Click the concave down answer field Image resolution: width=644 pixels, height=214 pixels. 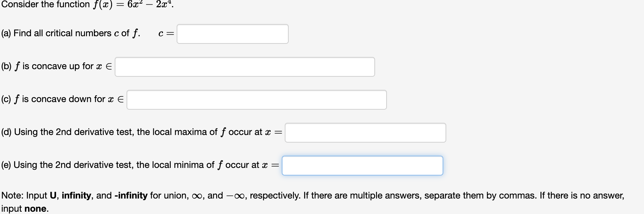256,100
